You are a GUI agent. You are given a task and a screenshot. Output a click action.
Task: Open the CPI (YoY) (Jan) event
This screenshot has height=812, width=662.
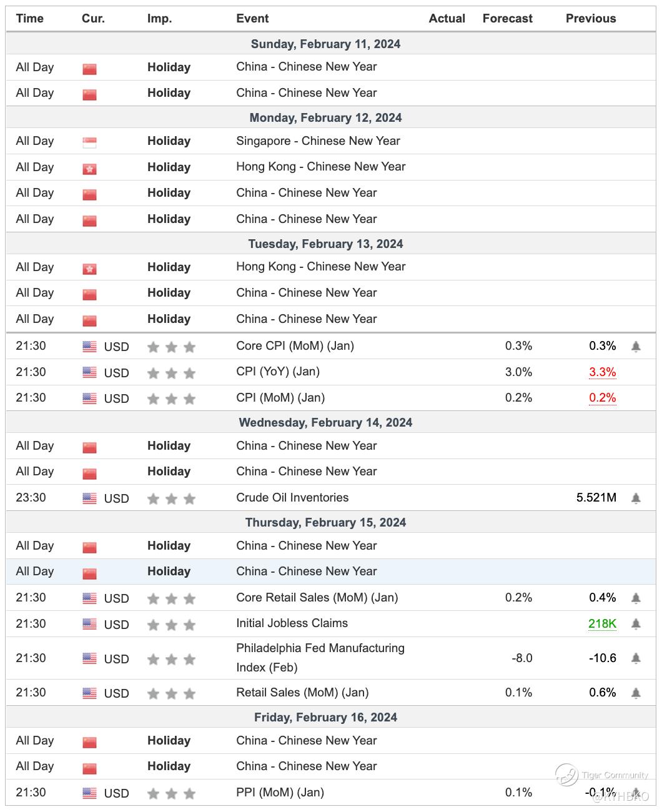point(278,372)
